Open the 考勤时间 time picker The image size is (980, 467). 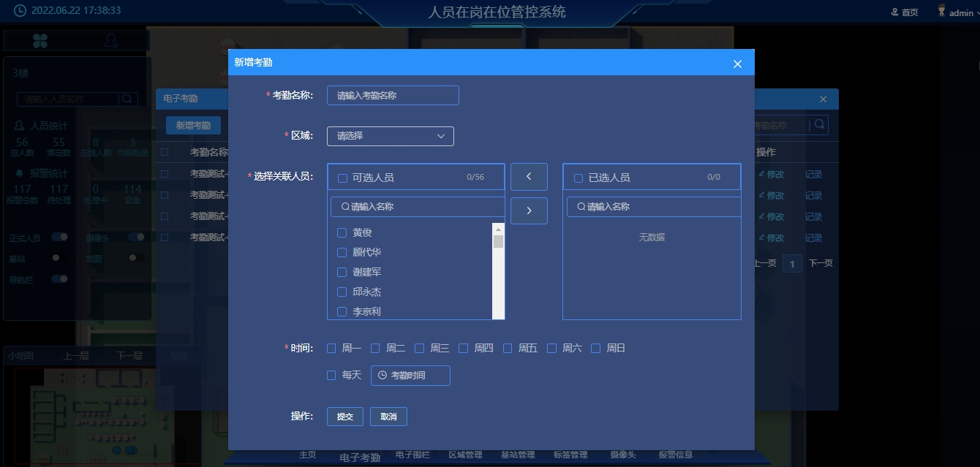pos(410,376)
